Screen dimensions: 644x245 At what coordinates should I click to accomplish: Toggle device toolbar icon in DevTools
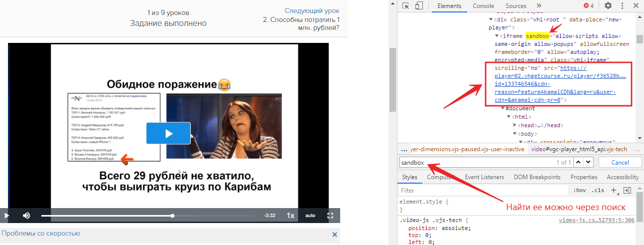[x=419, y=6]
